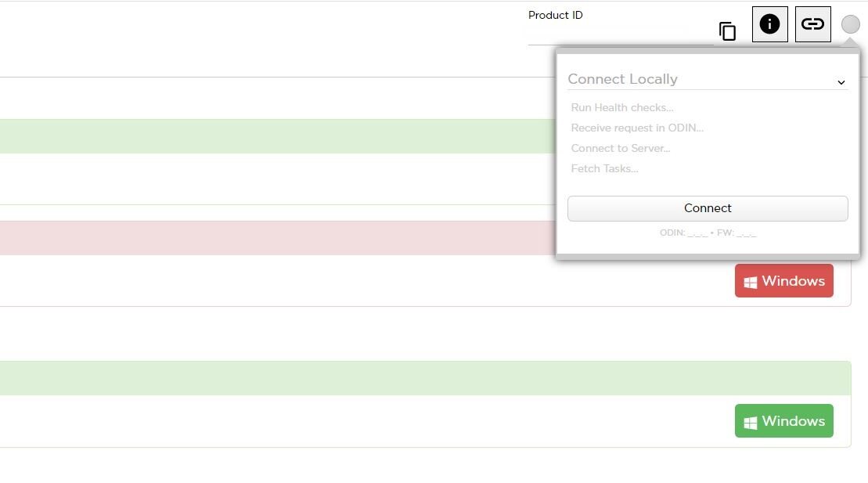Screen dimensions: 868x483
Task: Click the Connect Locally selector text
Action: [x=622, y=79]
